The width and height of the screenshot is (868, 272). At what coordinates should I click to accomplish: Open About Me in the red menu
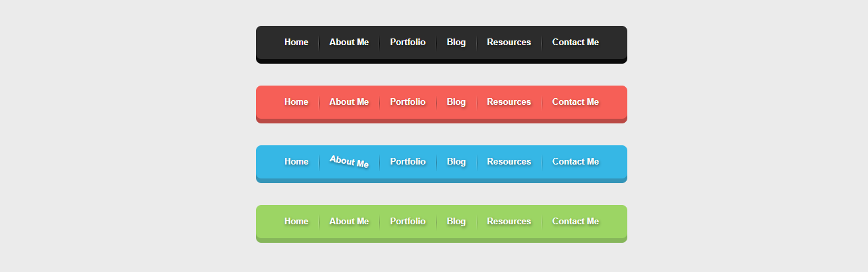[x=349, y=102]
